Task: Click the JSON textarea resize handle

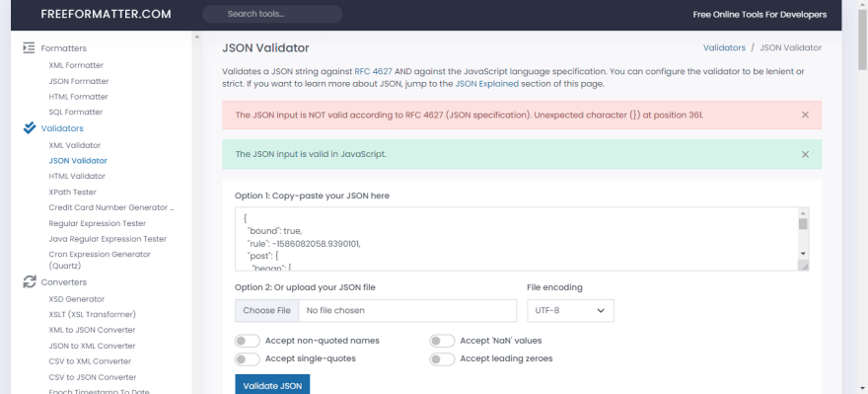Action: tap(804, 267)
